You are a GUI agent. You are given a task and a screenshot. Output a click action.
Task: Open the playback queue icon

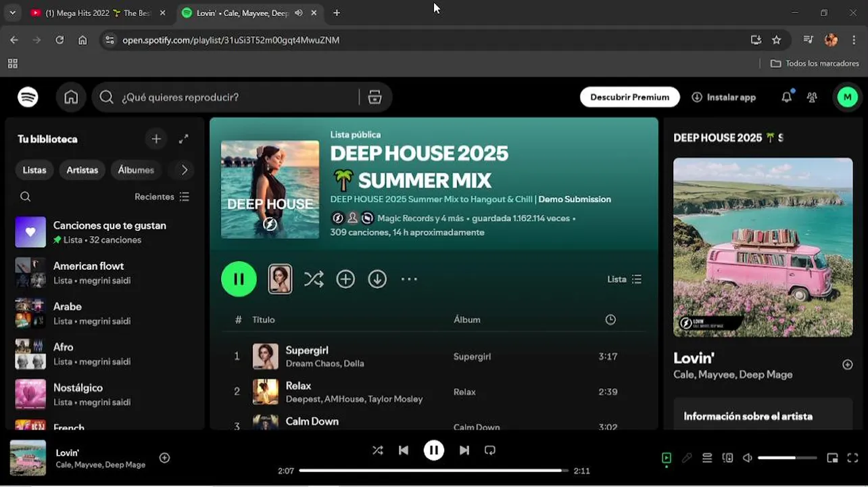(x=707, y=458)
